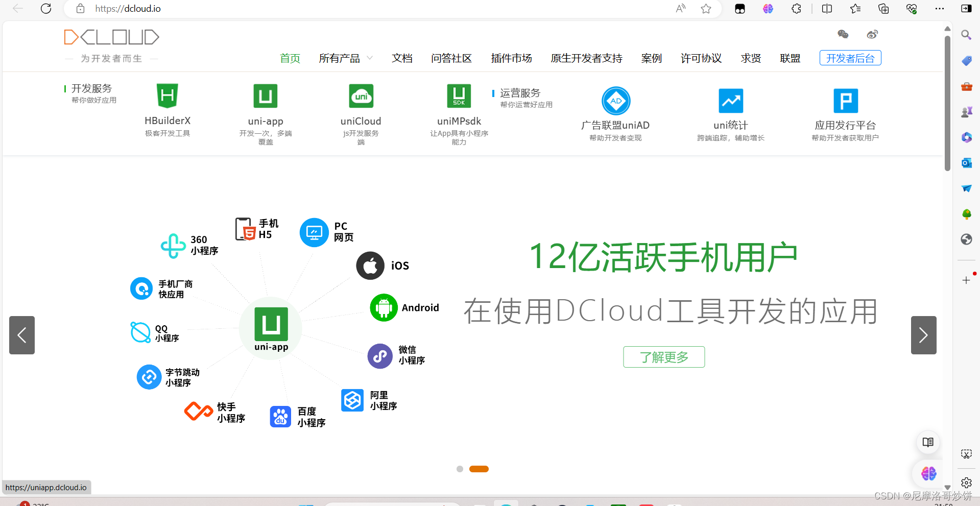Open the 应用发行平台 icon
The image size is (980, 506).
(846, 101)
